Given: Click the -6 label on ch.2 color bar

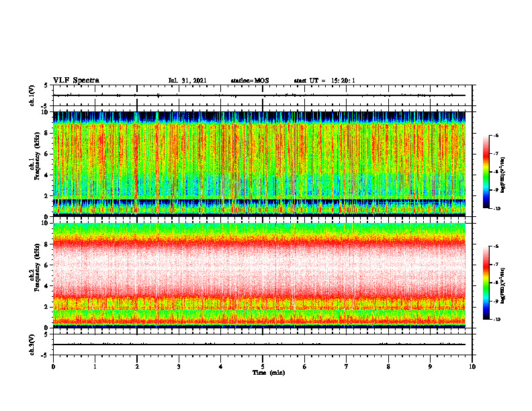Looking at the screenshot, I should click(x=496, y=246).
